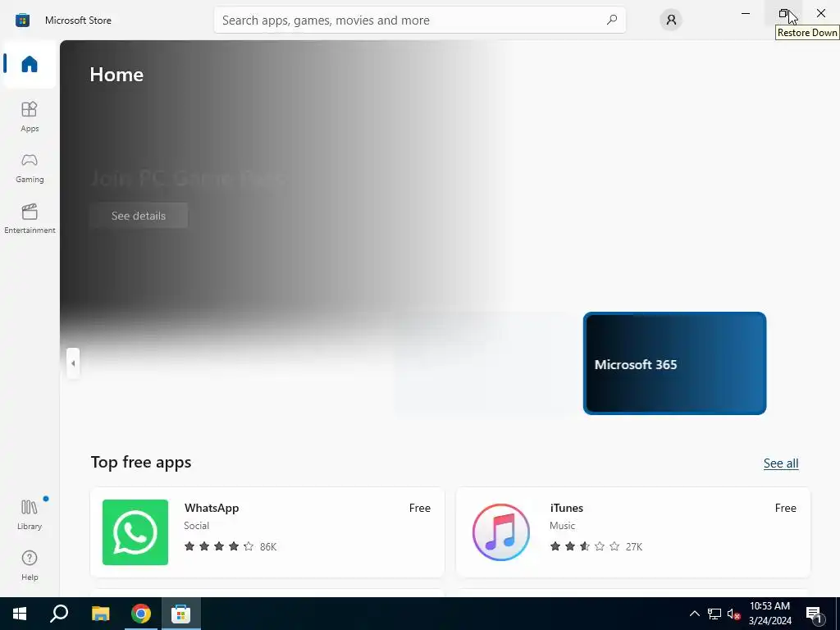Open the user account profile icon

click(671, 20)
